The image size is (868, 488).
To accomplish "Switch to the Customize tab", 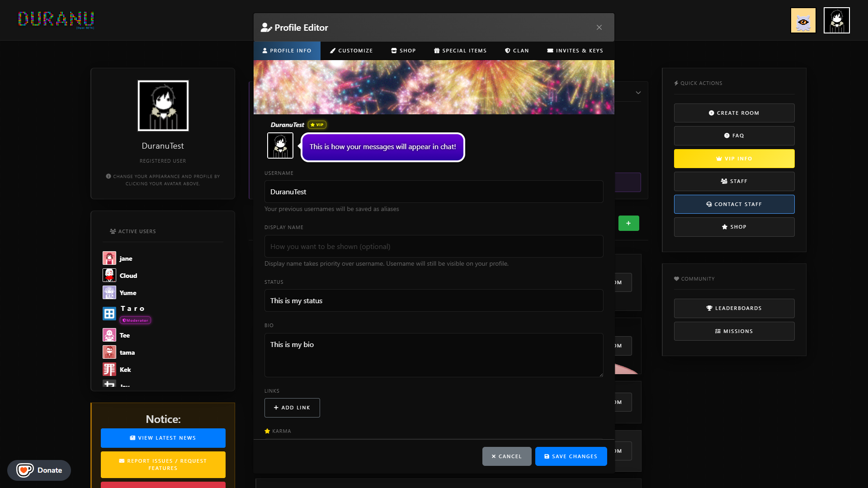I will pos(351,51).
